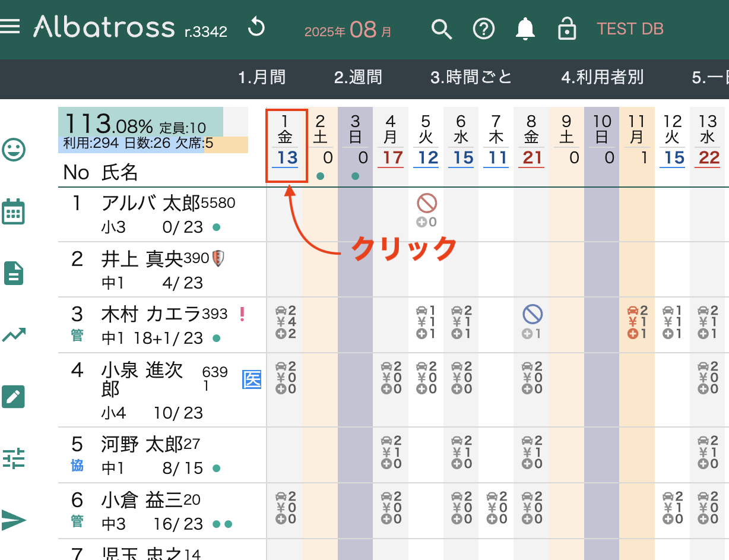Click the lock icon in header
This screenshot has height=560, width=729.
[x=567, y=29]
